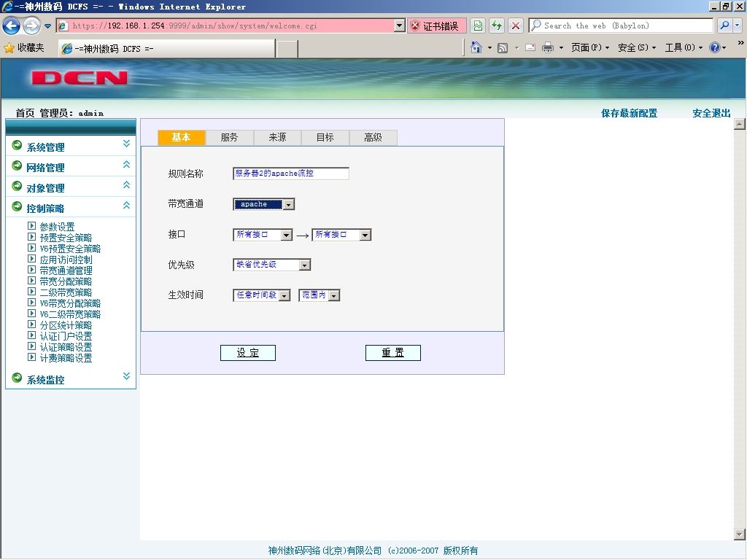Open the 带宽通道 apache dropdown
747x560 pixels.
pyautogui.click(x=264, y=204)
